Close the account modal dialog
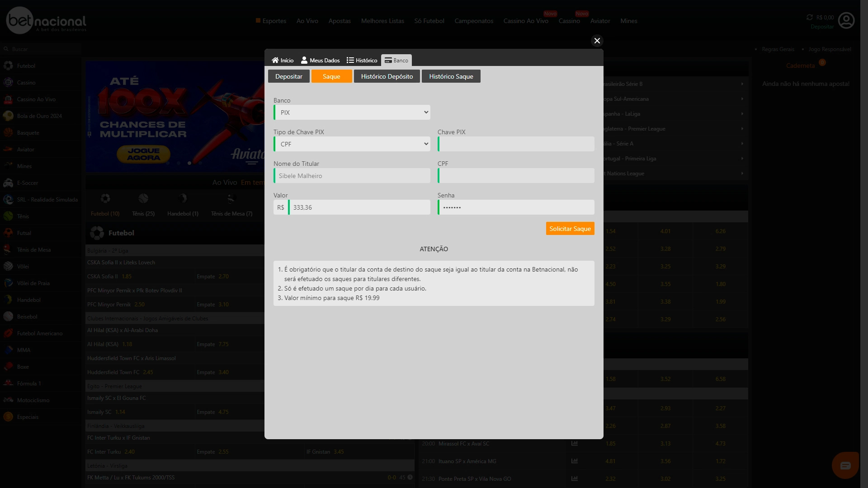Viewport: 868px width, 488px height. pos(597,41)
